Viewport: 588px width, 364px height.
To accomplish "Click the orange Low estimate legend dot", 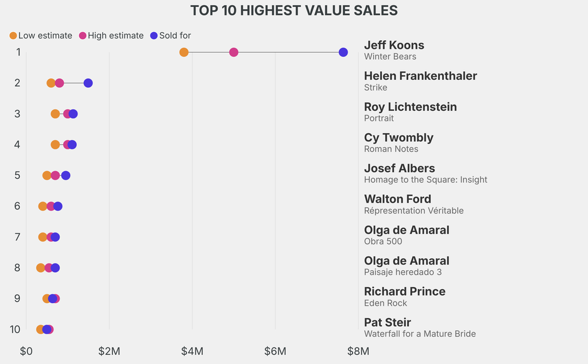I will tap(13, 36).
